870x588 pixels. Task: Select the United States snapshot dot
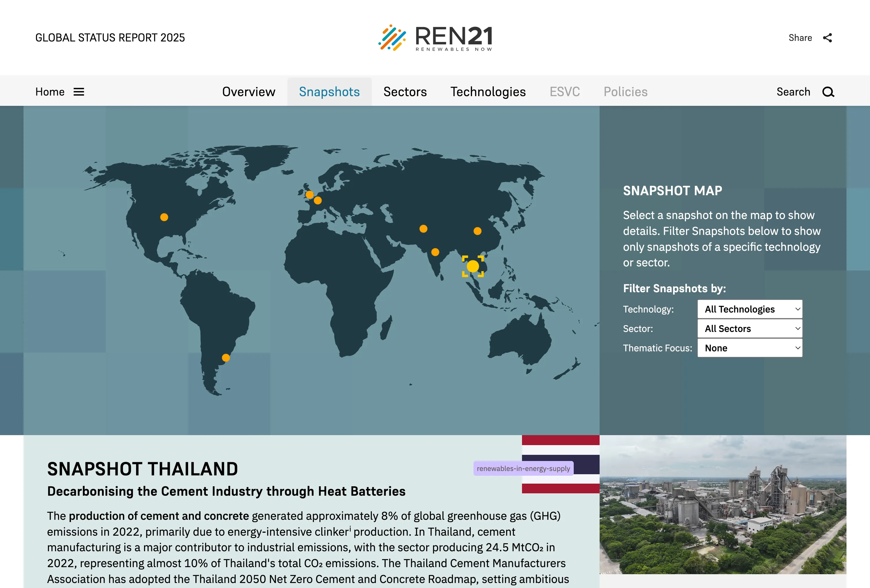click(x=164, y=217)
